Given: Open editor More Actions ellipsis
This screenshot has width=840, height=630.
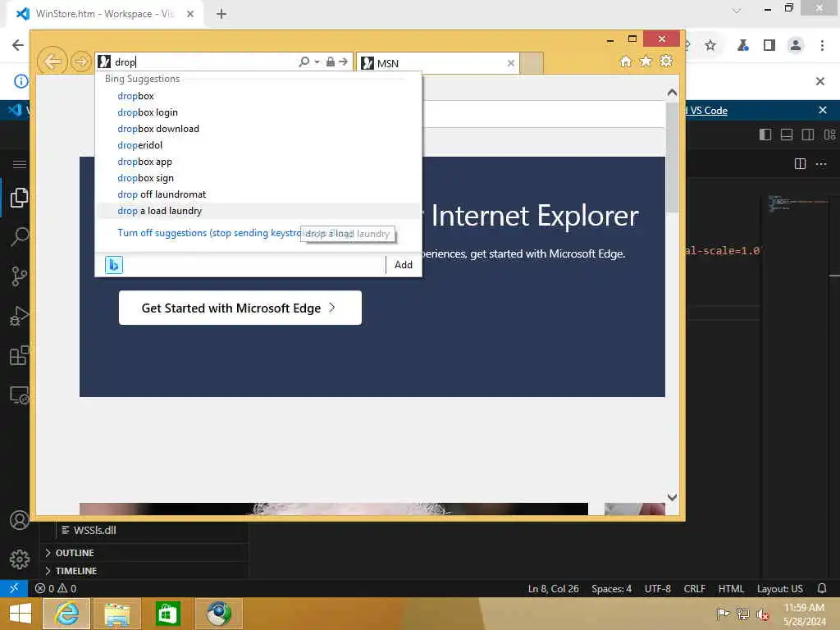Looking at the screenshot, I should (820, 164).
